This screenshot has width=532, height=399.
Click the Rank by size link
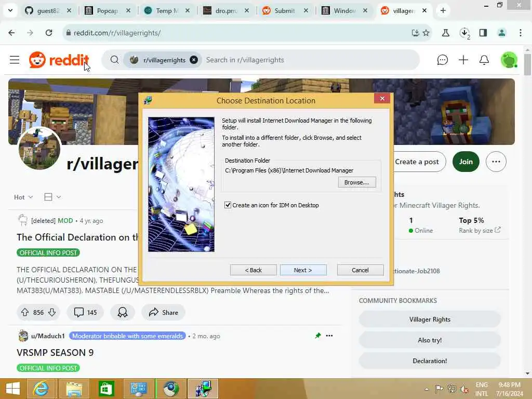pyautogui.click(x=480, y=230)
